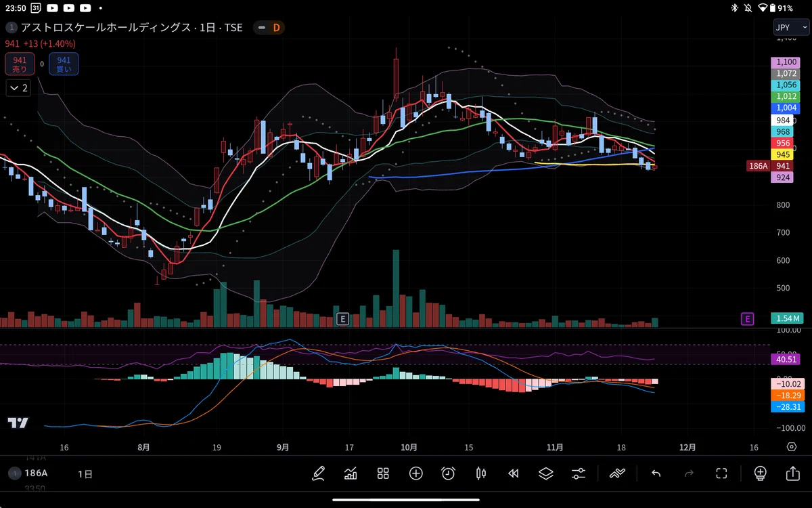The width and height of the screenshot is (812, 508).
Task: Click the 984 white price label
Action: pos(782,120)
